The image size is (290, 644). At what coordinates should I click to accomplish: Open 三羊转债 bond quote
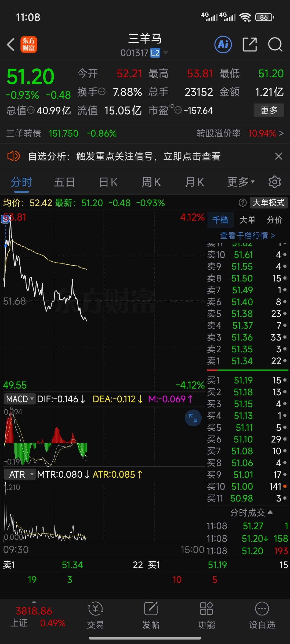point(61,133)
